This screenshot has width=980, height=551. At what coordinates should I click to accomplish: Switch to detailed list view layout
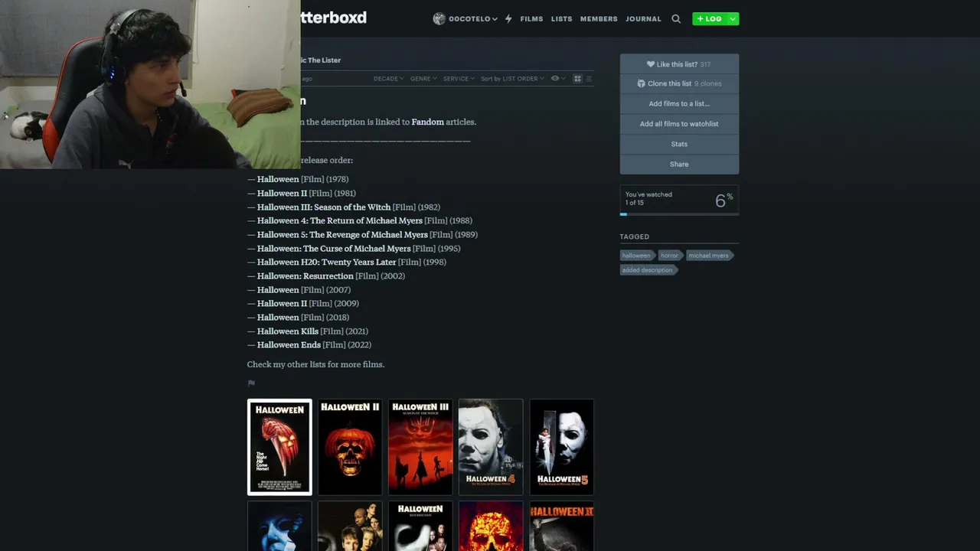point(588,79)
